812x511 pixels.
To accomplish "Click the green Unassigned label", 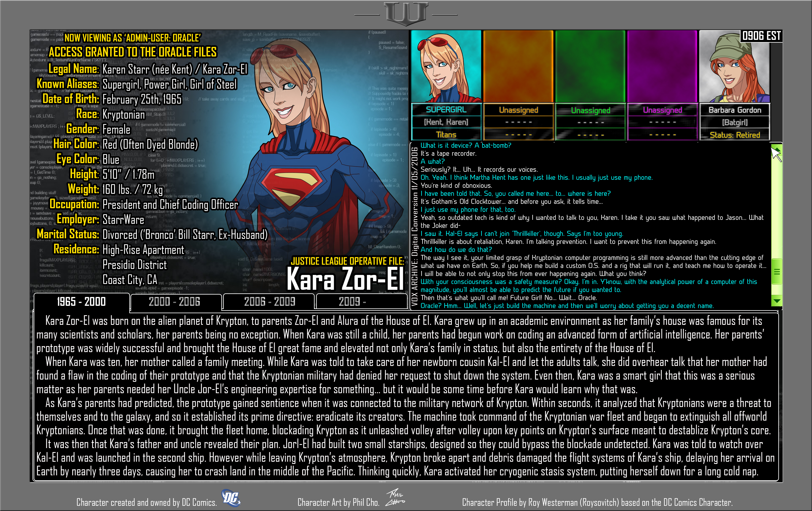I will (590, 110).
